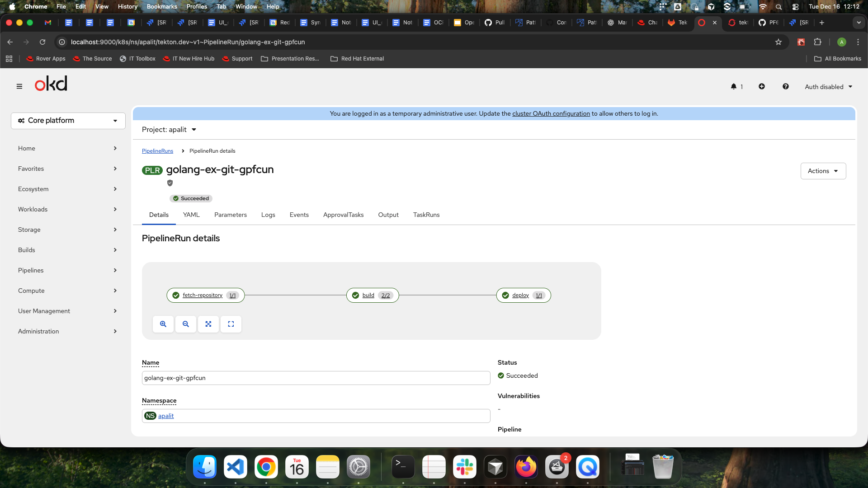The height and width of the screenshot is (488, 868).
Task: Expand the Pipelines navigation section
Action: [68, 270]
